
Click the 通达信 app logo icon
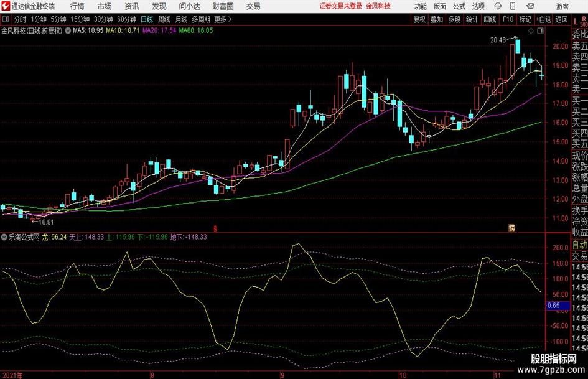[6, 6]
